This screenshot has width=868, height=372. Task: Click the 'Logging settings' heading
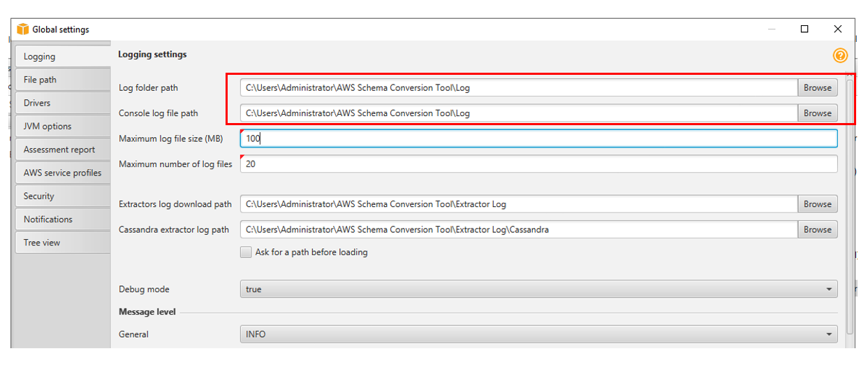152,54
